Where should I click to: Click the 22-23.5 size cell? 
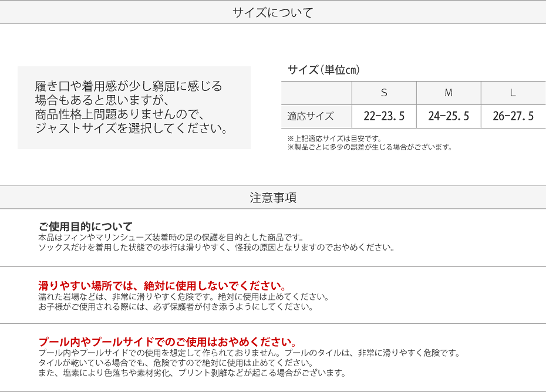(x=384, y=116)
